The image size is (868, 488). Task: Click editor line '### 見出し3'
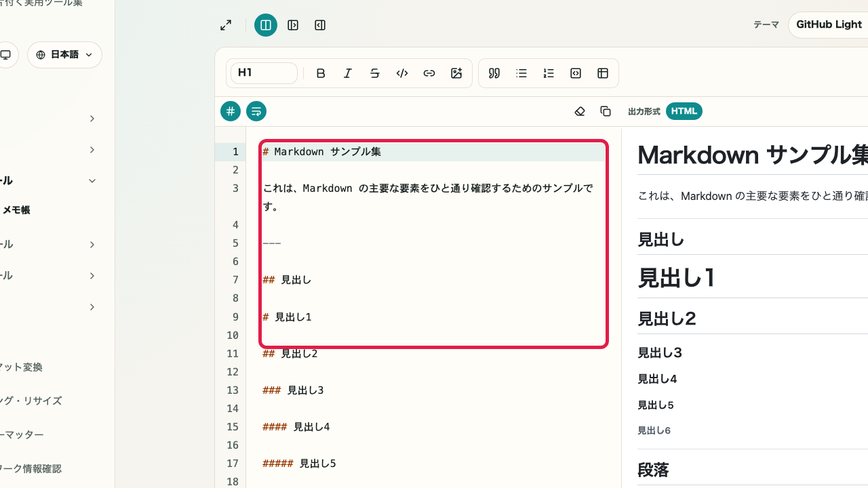click(x=293, y=390)
